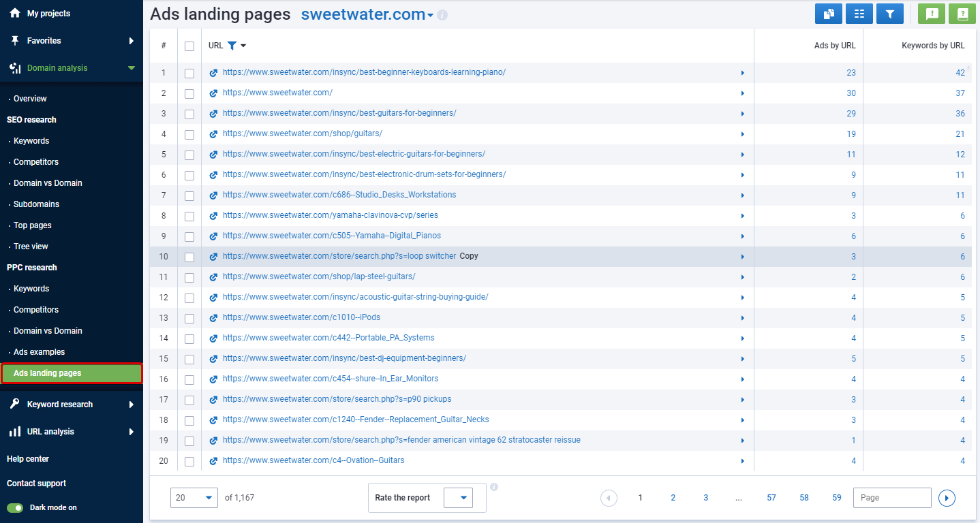Open external link icon for lap-steel-guitars row
The image size is (980, 523).
click(x=213, y=277)
